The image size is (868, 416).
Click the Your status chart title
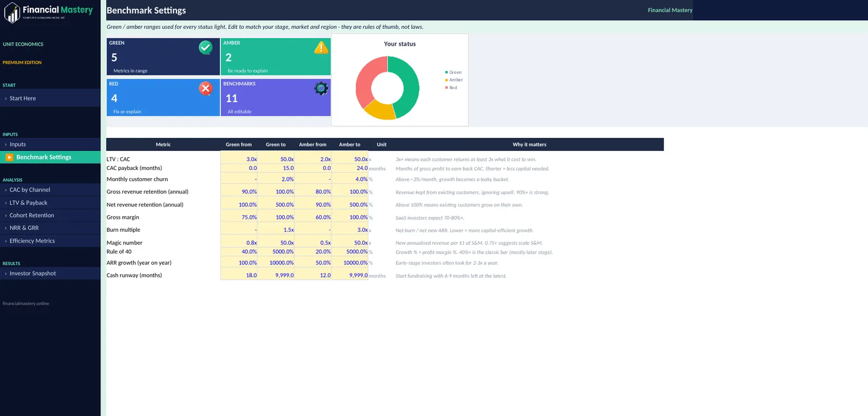coord(400,44)
